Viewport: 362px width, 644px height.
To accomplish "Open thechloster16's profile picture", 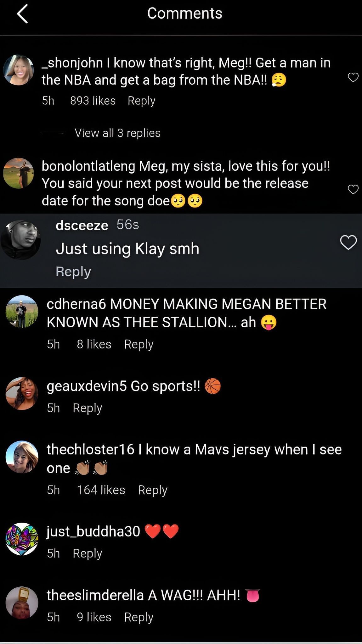I will click(x=22, y=457).
